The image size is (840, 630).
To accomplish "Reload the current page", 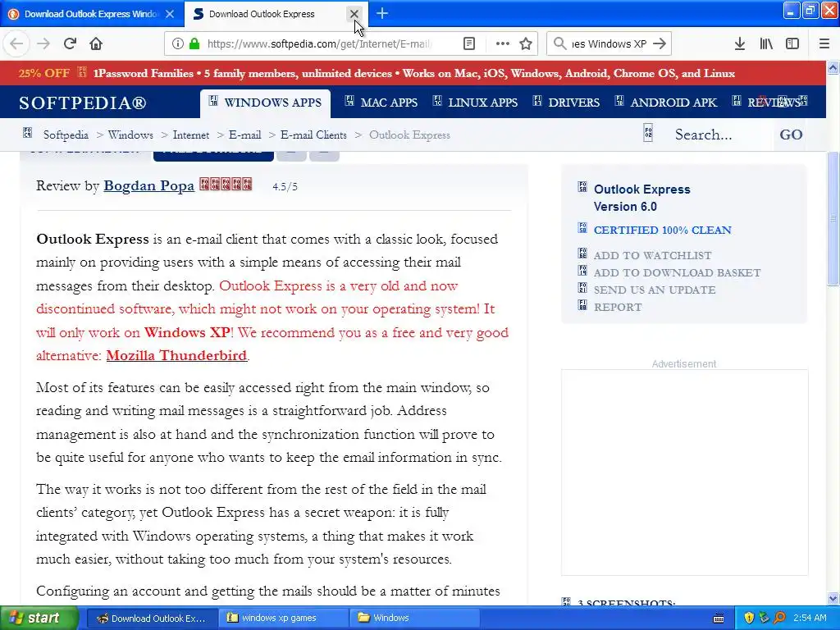I will [70, 43].
